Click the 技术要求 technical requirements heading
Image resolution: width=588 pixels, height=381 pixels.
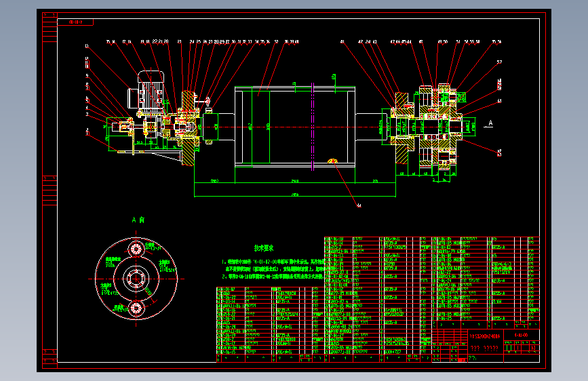[264, 248]
